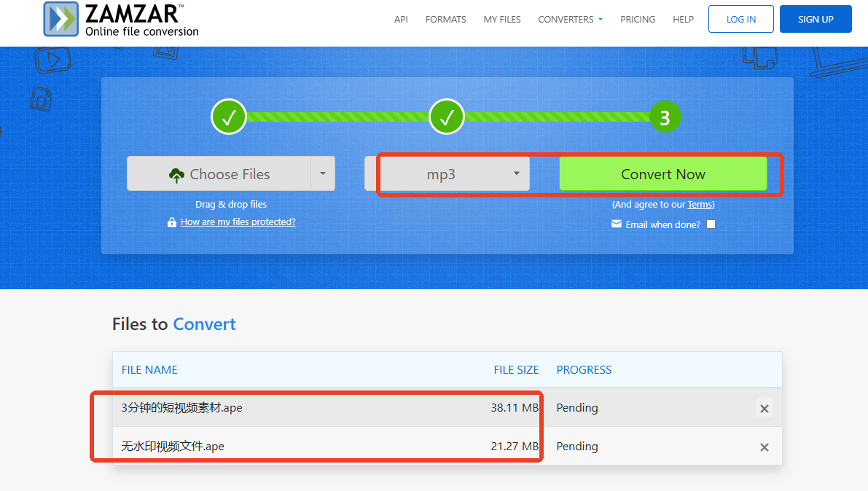Click Pending status of 无水印视频文件.ape
868x491 pixels.
coord(576,446)
